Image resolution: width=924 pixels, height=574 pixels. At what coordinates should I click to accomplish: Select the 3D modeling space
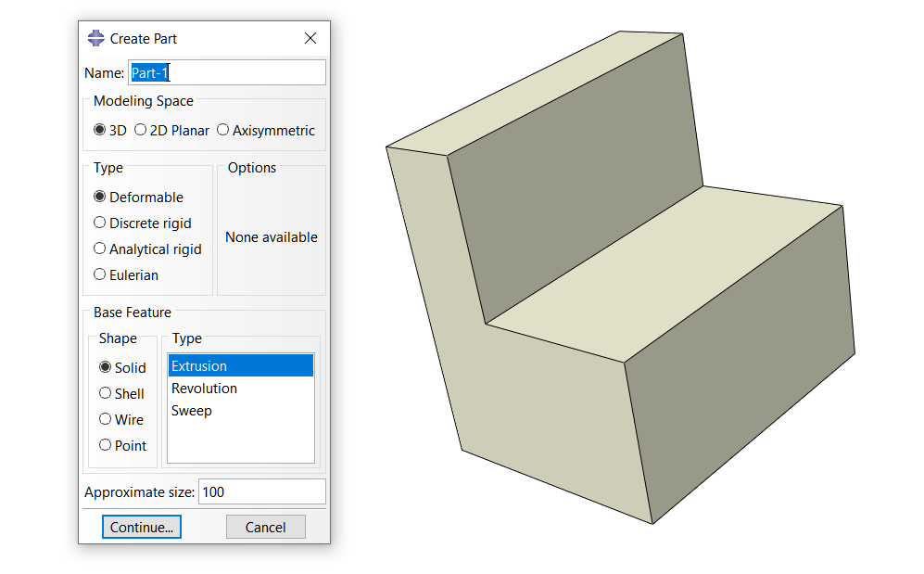tap(100, 130)
